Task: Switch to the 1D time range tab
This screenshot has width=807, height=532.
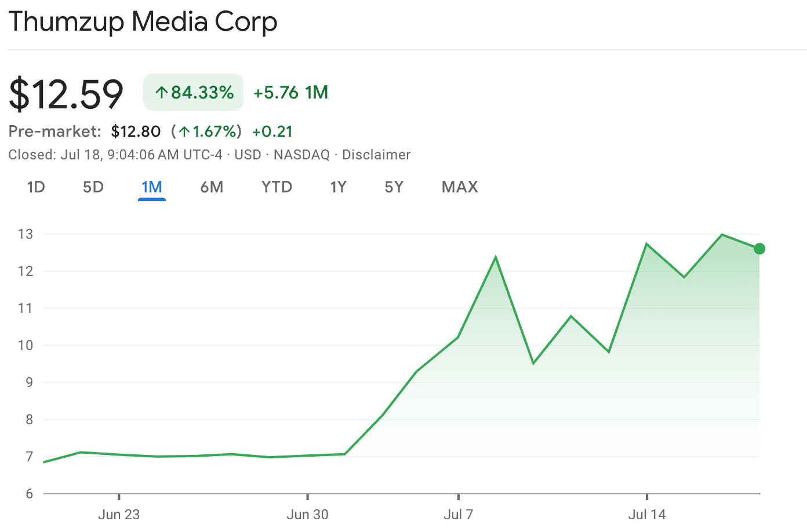Action: pyautogui.click(x=36, y=187)
